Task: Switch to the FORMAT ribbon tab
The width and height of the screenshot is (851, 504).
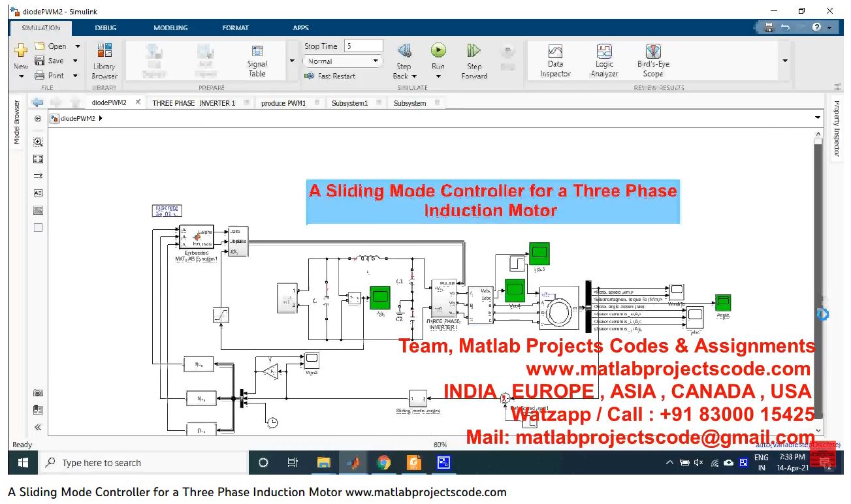Action: [x=235, y=28]
